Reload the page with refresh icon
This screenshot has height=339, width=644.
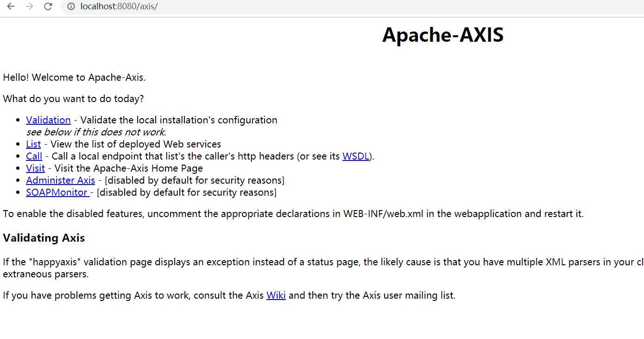point(48,6)
